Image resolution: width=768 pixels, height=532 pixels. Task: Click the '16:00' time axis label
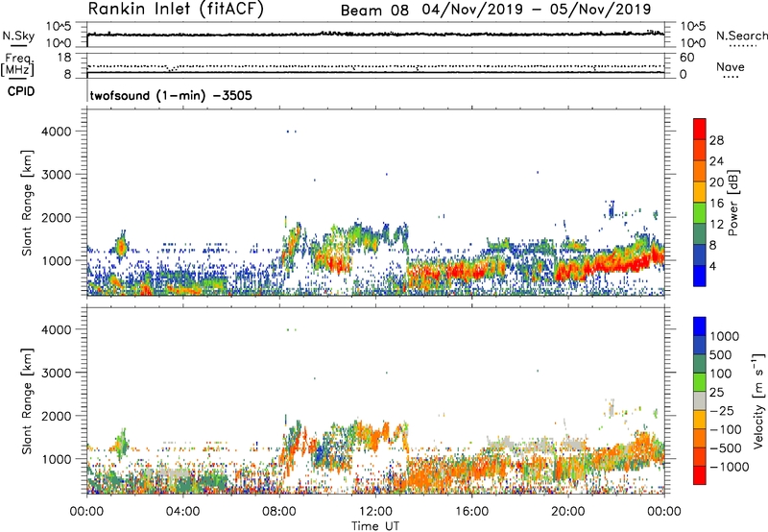(471, 512)
